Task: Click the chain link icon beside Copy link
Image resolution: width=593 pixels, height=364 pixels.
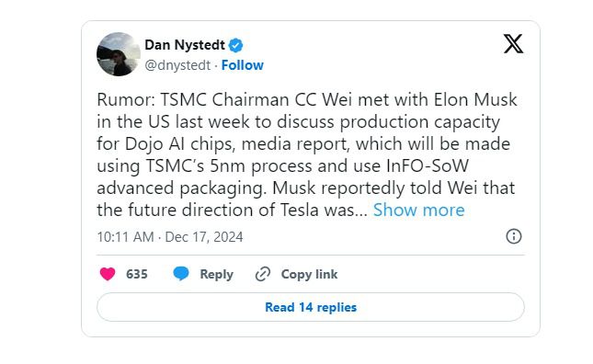Action: pyautogui.click(x=263, y=274)
